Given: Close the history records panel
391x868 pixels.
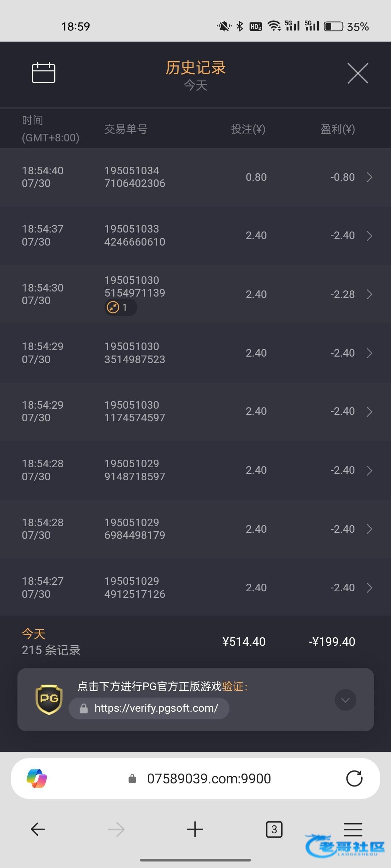Looking at the screenshot, I should point(358,73).
